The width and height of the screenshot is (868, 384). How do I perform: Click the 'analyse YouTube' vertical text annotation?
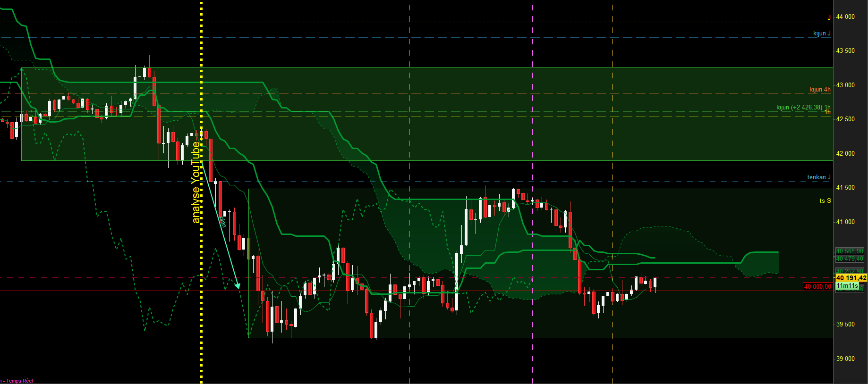click(196, 182)
